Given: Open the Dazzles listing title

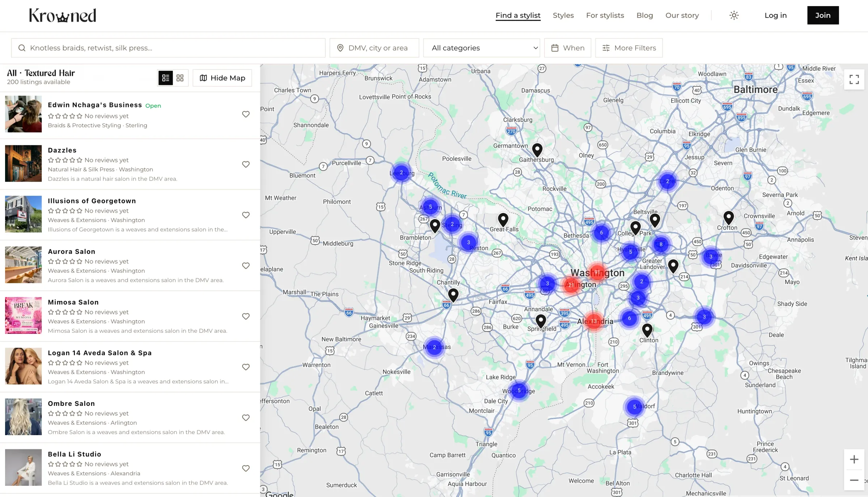Looking at the screenshot, I should tap(62, 150).
